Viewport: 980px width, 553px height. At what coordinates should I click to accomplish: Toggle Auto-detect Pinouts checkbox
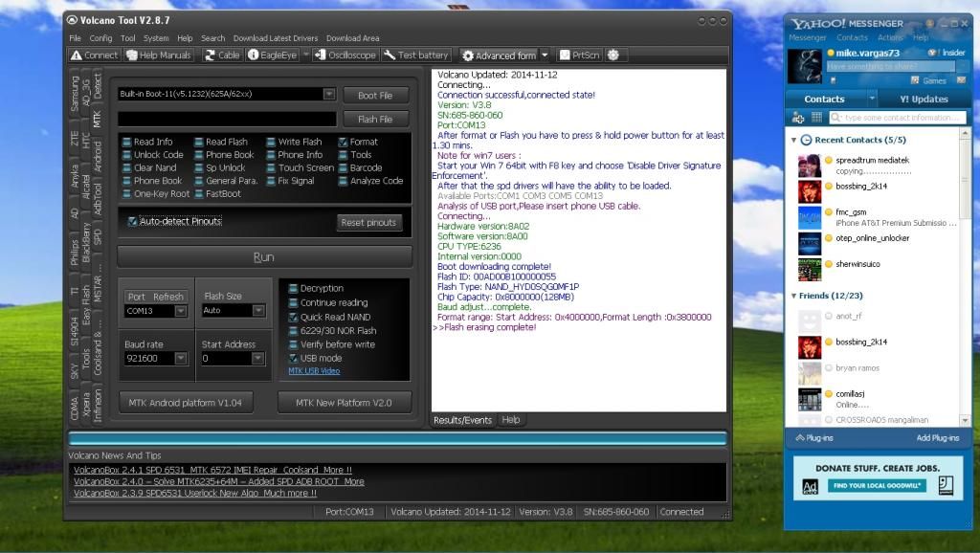(x=132, y=221)
